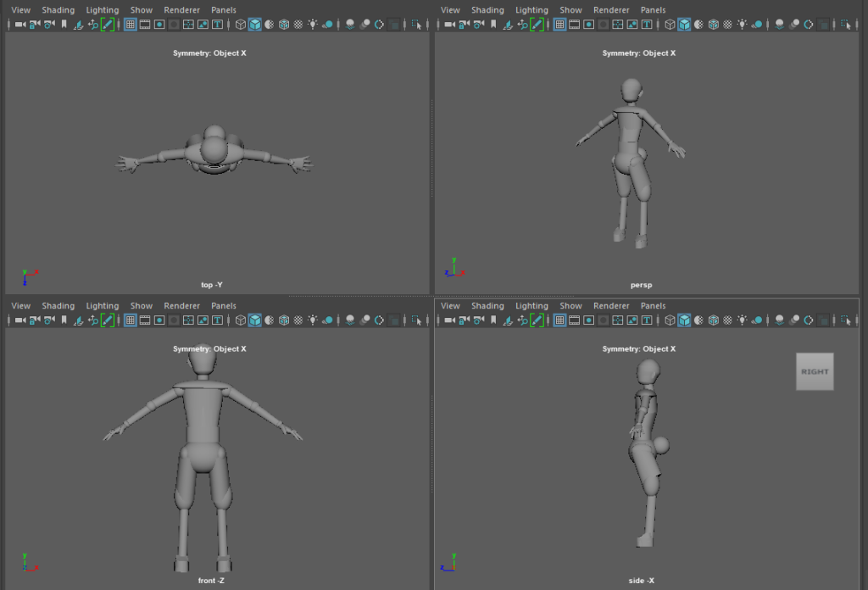
Task: Click Select Camera icon in top view panel
Action: coord(19,25)
